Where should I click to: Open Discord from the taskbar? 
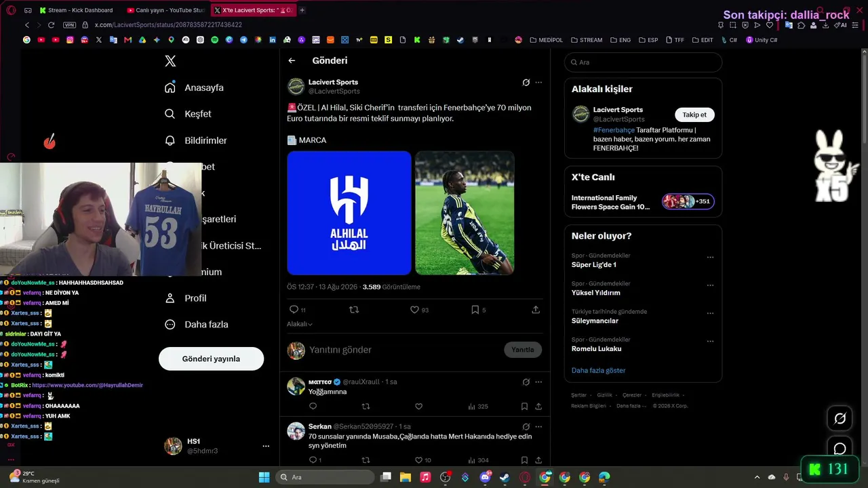point(485,477)
